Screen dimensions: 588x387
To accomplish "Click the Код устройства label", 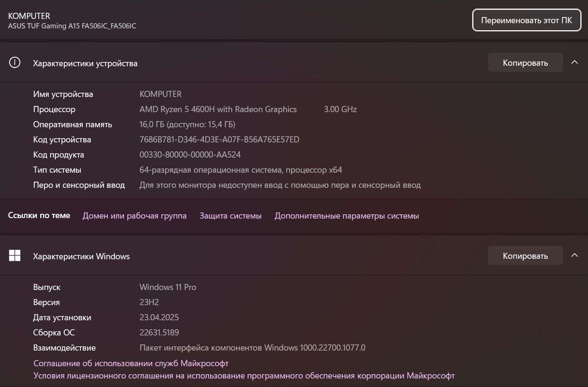I will (62, 140).
